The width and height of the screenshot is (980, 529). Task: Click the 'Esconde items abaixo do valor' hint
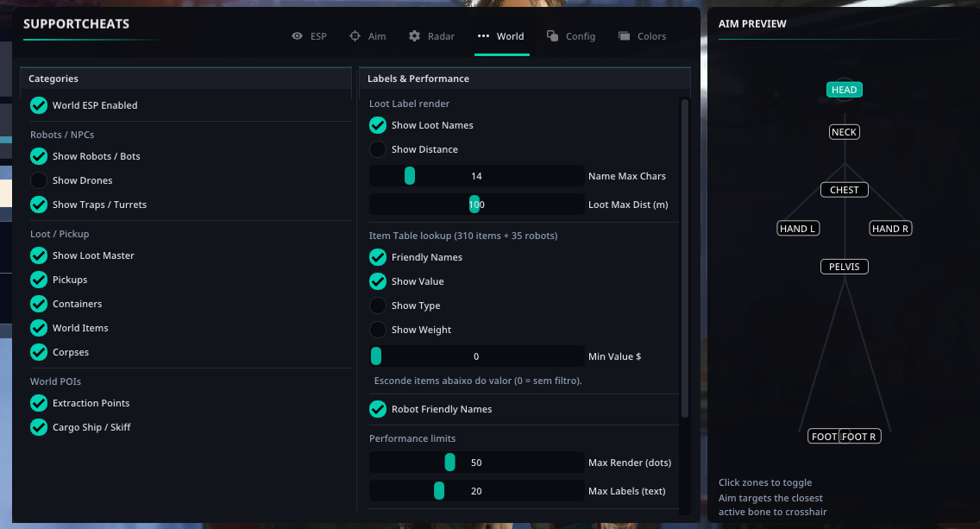[478, 381]
